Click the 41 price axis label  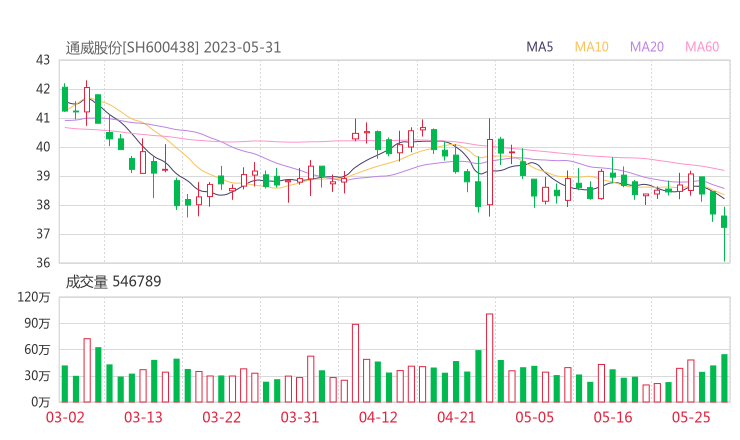42,118
